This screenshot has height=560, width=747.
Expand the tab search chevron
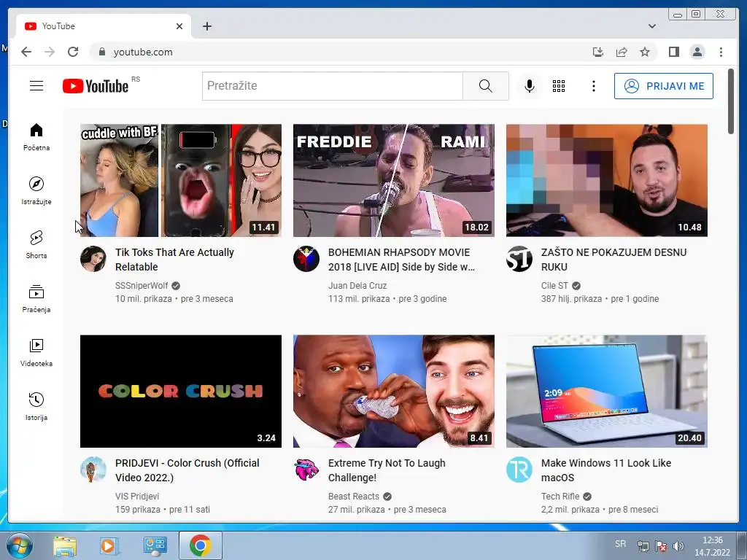coord(651,26)
